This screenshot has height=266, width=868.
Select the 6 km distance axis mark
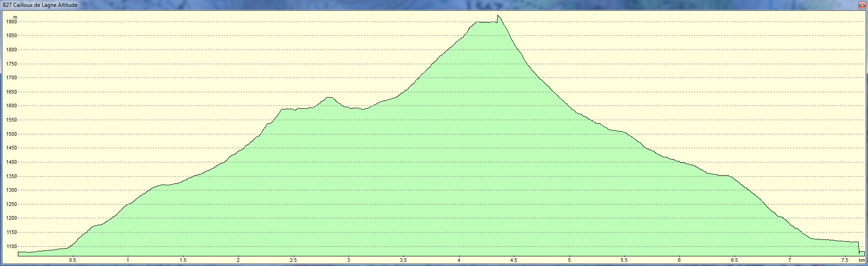(679, 260)
